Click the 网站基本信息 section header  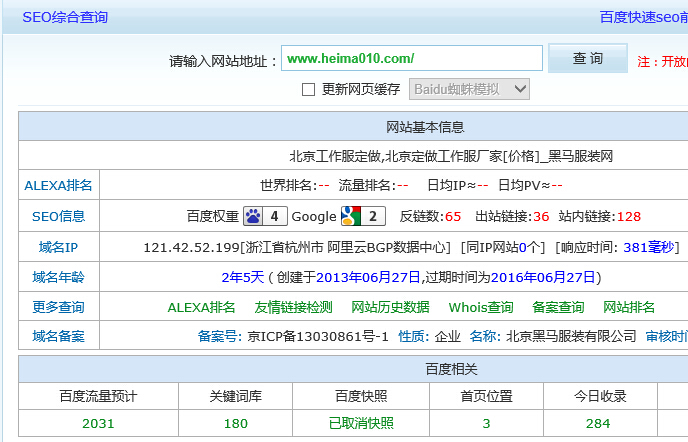[425, 127]
